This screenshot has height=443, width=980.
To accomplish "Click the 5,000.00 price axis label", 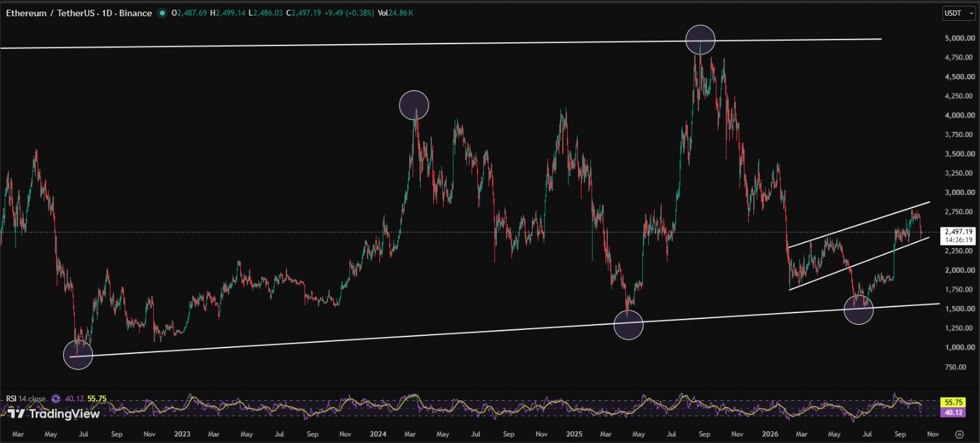I will coord(959,38).
